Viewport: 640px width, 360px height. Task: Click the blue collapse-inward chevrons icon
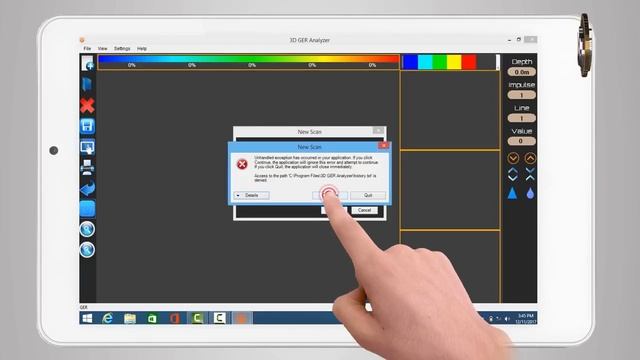coord(530,174)
